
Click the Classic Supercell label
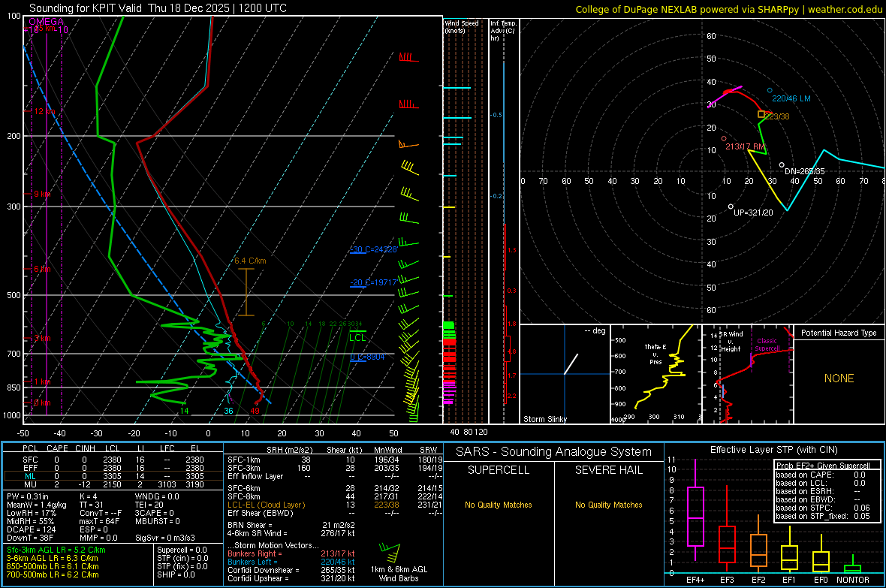(767, 345)
